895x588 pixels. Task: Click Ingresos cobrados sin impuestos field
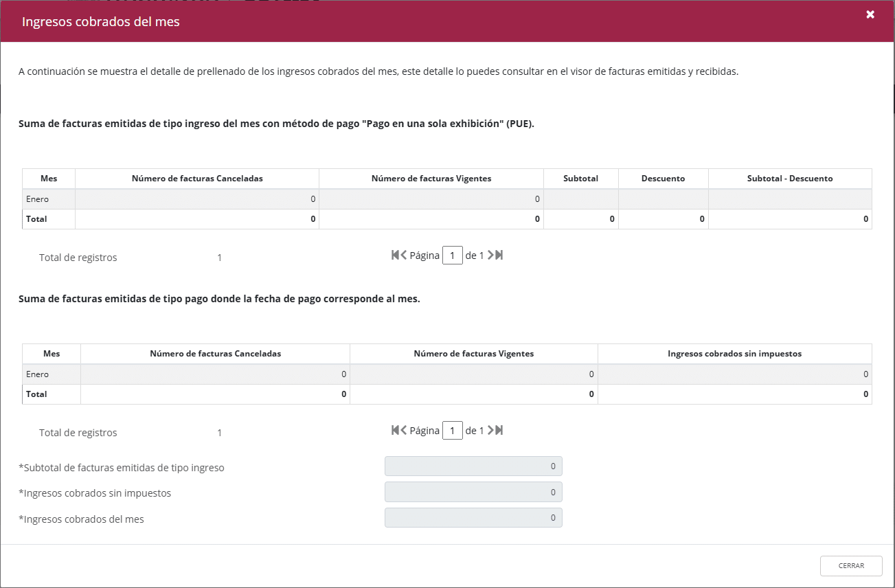pos(473,492)
